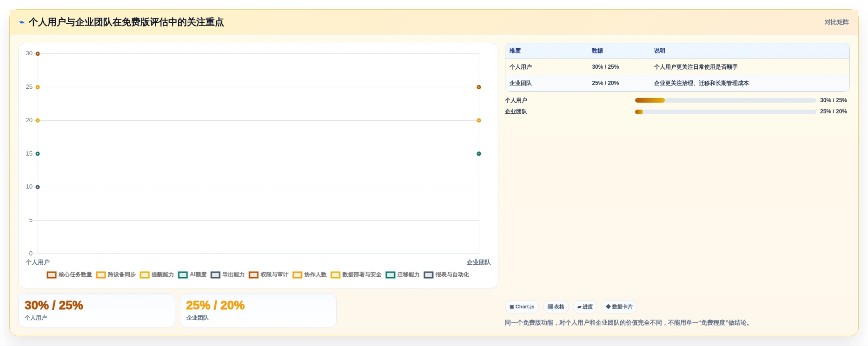
Task: Select the 数据卡片 chip
Action: coord(619,307)
